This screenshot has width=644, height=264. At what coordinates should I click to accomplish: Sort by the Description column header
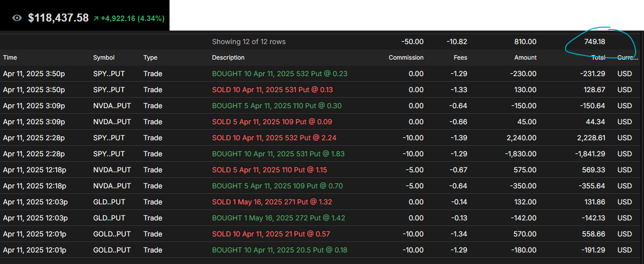[228, 58]
